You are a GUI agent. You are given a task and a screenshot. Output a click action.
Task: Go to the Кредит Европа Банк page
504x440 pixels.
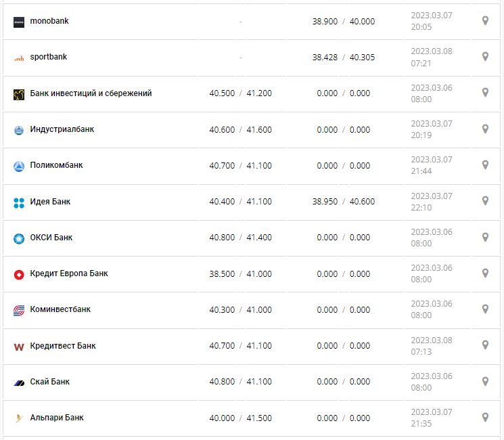point(69,273)
